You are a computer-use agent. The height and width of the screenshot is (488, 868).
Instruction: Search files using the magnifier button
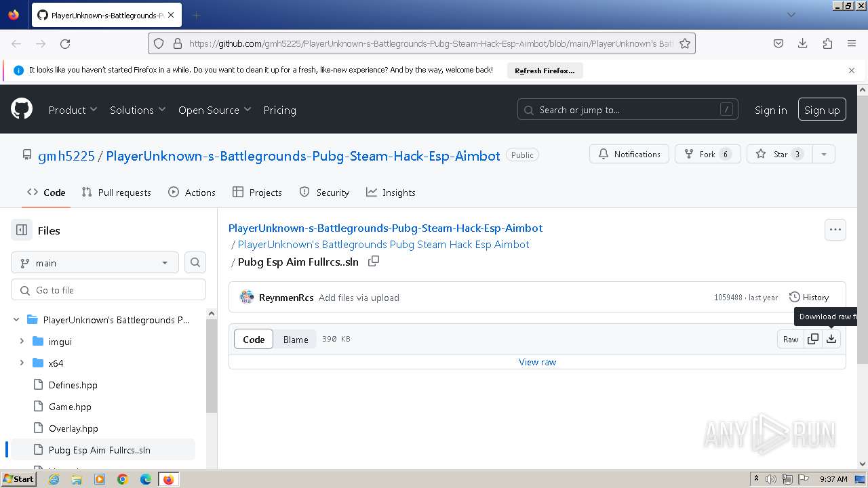(195, 263)
